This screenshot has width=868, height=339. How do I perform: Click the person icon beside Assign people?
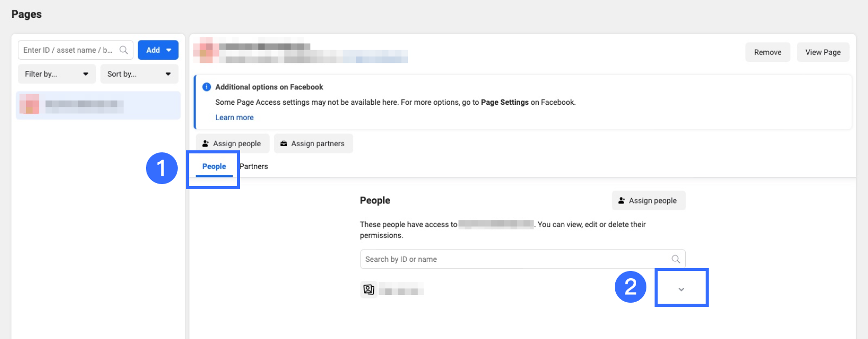click(205, 144)
